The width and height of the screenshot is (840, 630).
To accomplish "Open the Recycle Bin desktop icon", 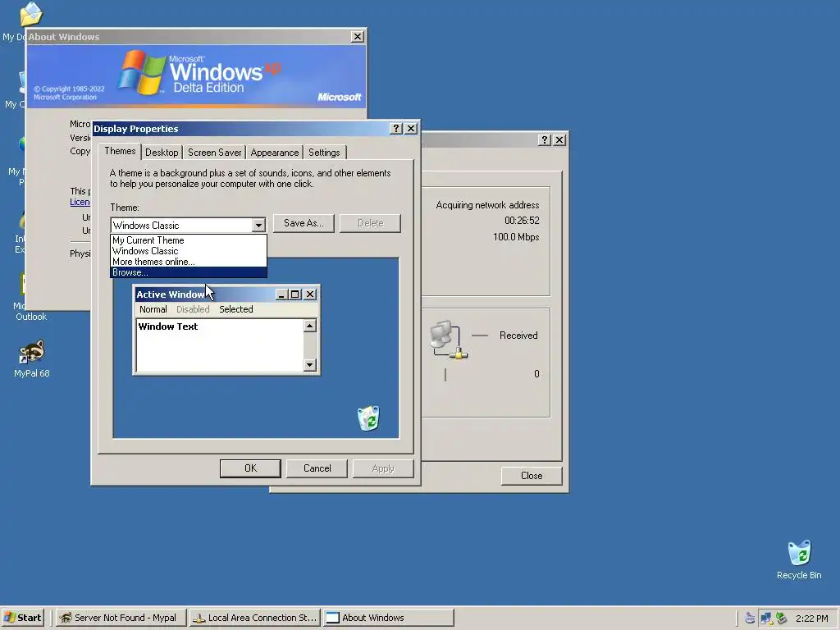I will tap(799, 559).
